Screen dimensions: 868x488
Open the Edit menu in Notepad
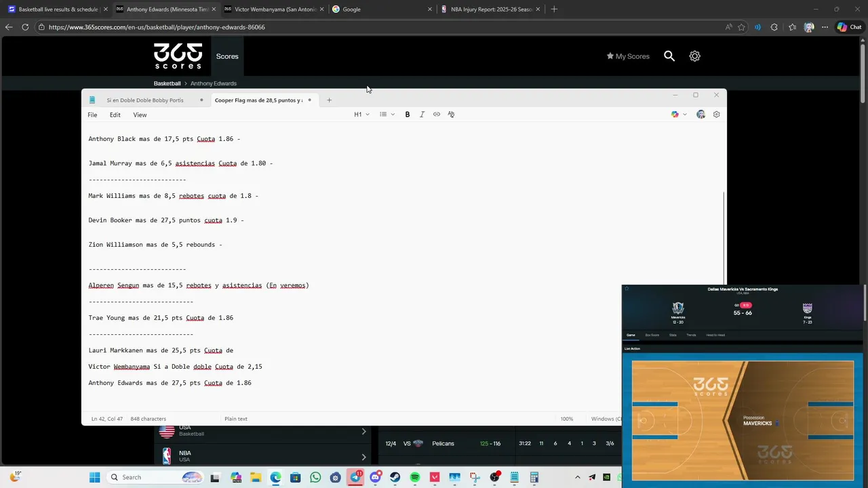coord(115,115)
